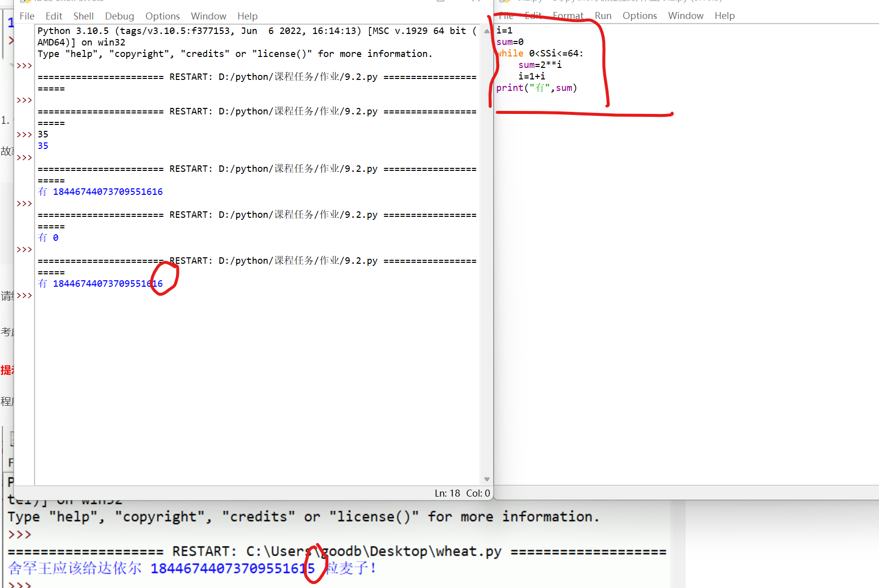Screen dimensions: 879x588
Task: Open the Help menu in the editor window
Action: (725, 15)
